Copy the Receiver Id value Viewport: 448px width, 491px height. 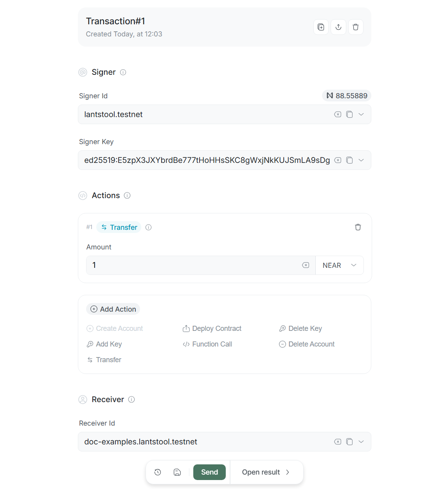pyautogui.click(x=349, y=442)
